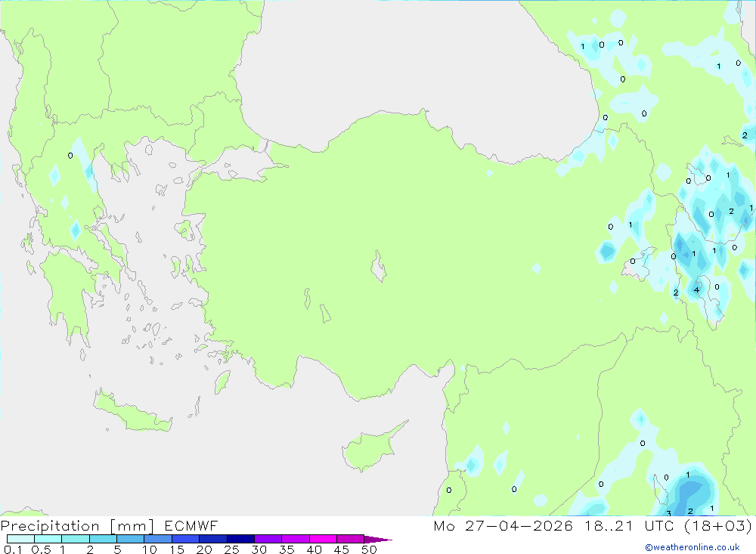Click the 10–15 mm legend color segment
The height and width of the screenshot is (554, 756).
[158, 539]
